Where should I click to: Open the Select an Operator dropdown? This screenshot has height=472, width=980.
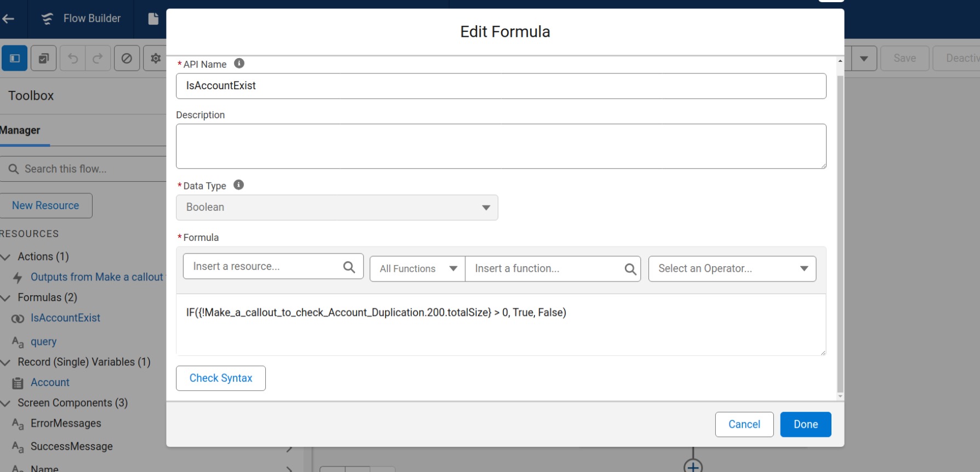click(732, 269)
